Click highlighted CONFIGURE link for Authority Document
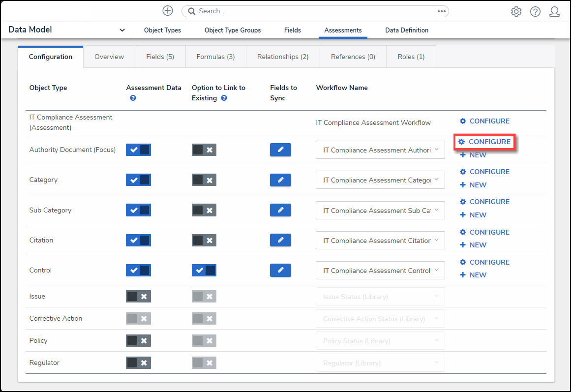Screen dimensions: 571x392 [x=484, y=142]
